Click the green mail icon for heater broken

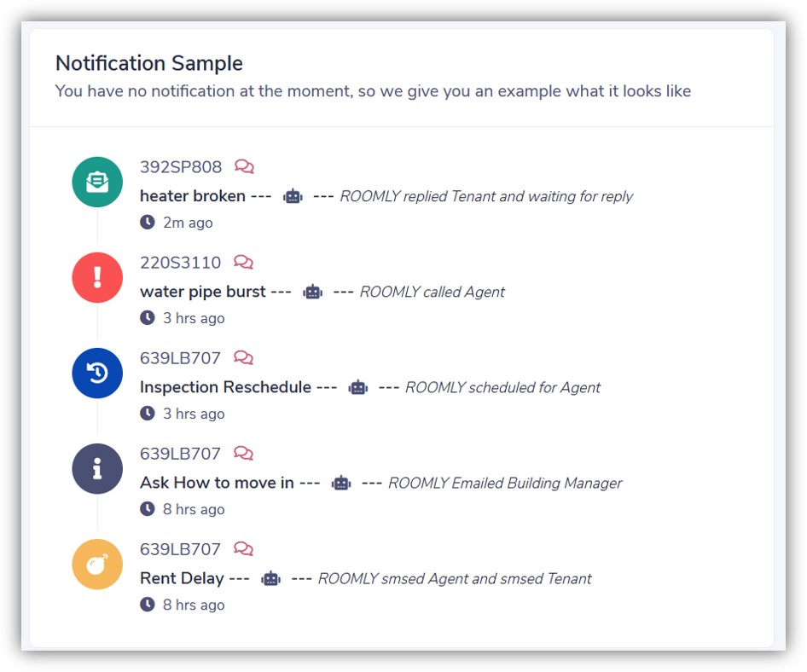tap(97, 182)
